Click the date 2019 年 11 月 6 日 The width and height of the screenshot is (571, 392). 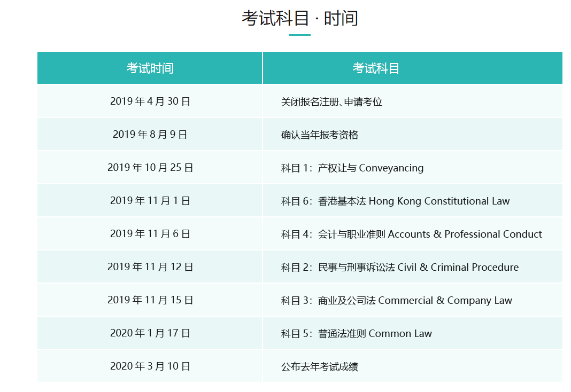(150, 234)
